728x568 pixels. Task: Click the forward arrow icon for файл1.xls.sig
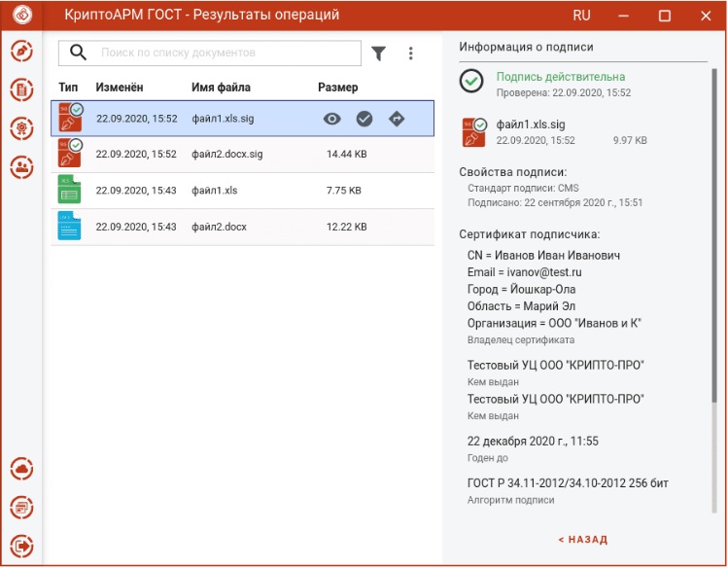tap(397, 119)
